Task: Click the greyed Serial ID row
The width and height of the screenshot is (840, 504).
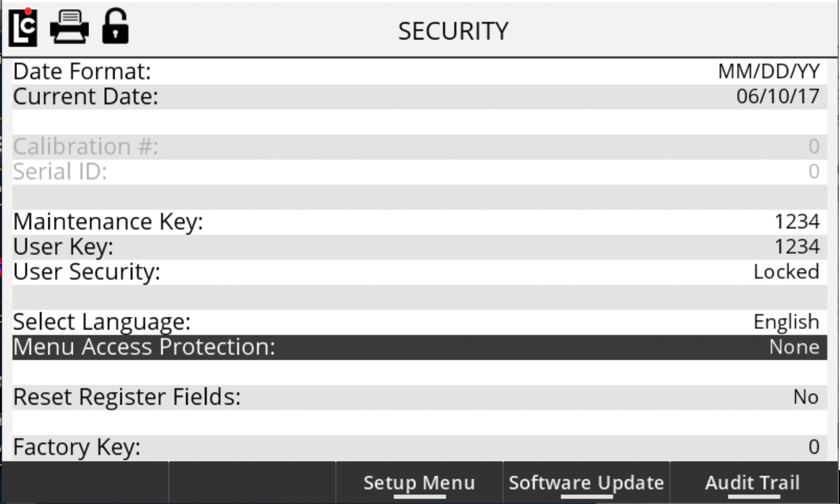Action: [419, 172]
